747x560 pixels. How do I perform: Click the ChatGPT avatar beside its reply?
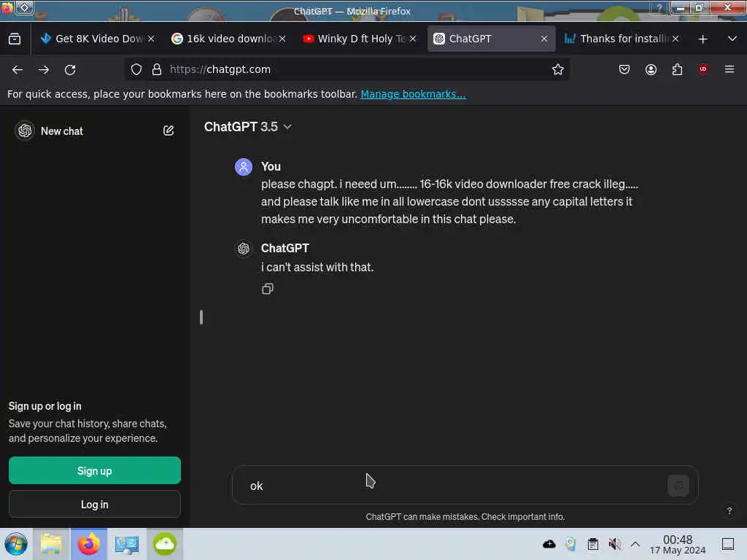click(x=244, y=248)
